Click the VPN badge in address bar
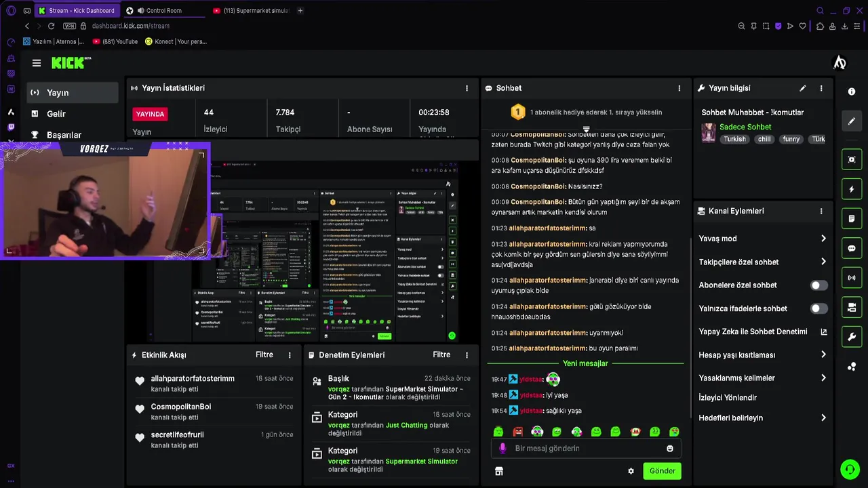 point(69,26)
